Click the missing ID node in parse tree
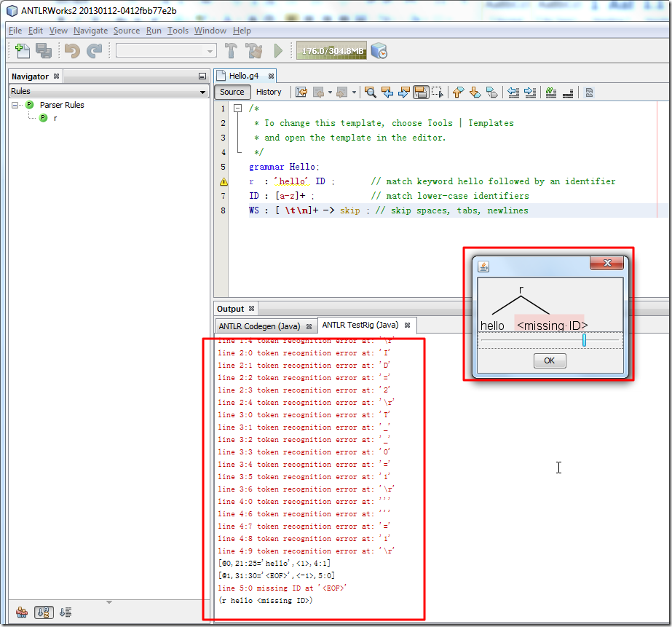The width and height of the screenshot is (672, 627). coord(552,326)
